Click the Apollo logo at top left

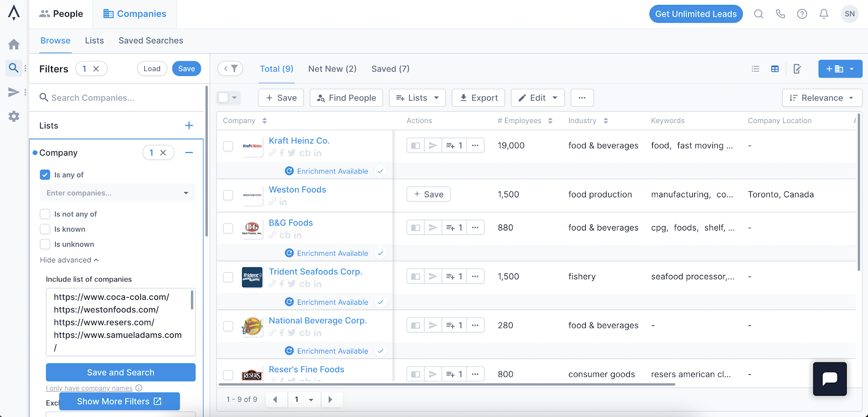[14, 13]
